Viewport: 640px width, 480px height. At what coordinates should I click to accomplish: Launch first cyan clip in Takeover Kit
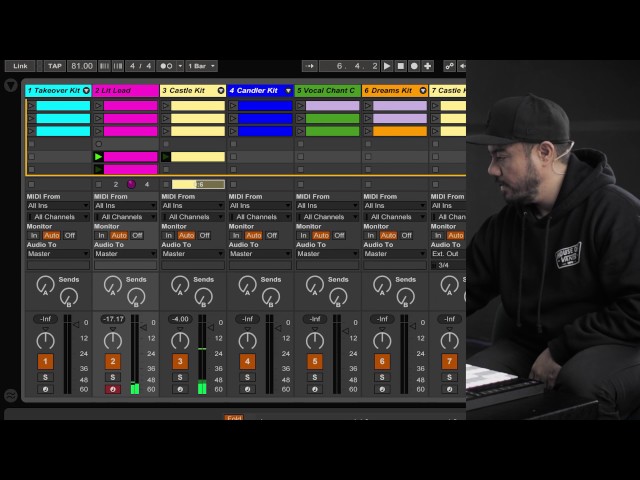[31, 106]
